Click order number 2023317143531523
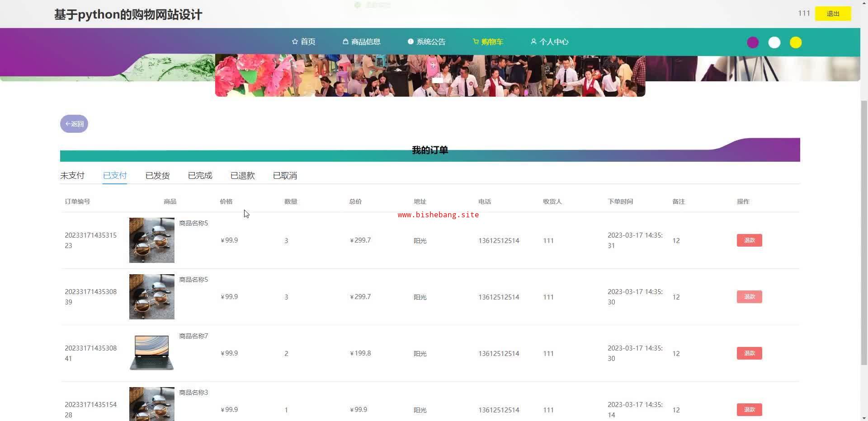The width and height of the screenshot is (868, 421). pyautogui.click(x=91, y=240)
